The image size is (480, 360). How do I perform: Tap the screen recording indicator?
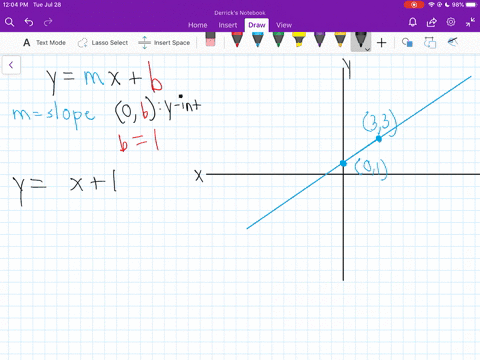414,5
